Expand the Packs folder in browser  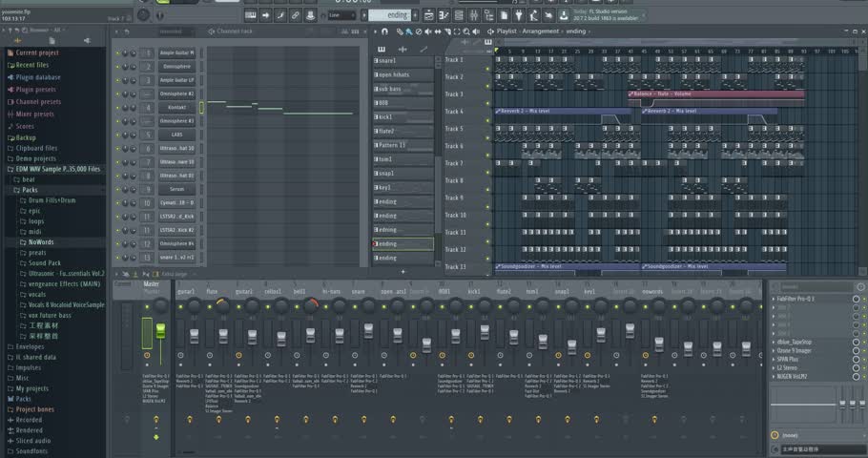(x=31, y=190)
